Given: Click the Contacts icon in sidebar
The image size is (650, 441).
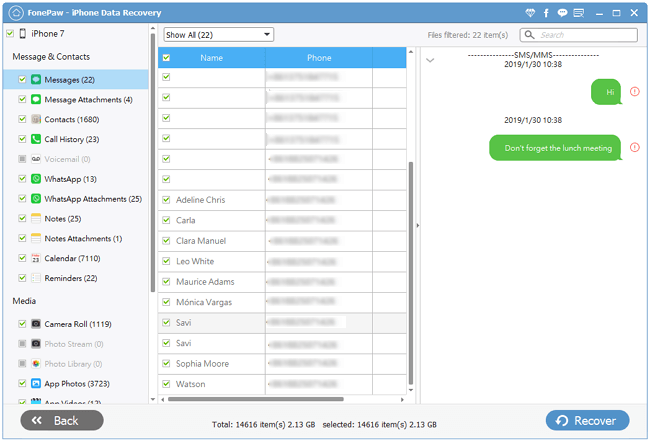Looking at the screenshot, I should pos(36,119).
